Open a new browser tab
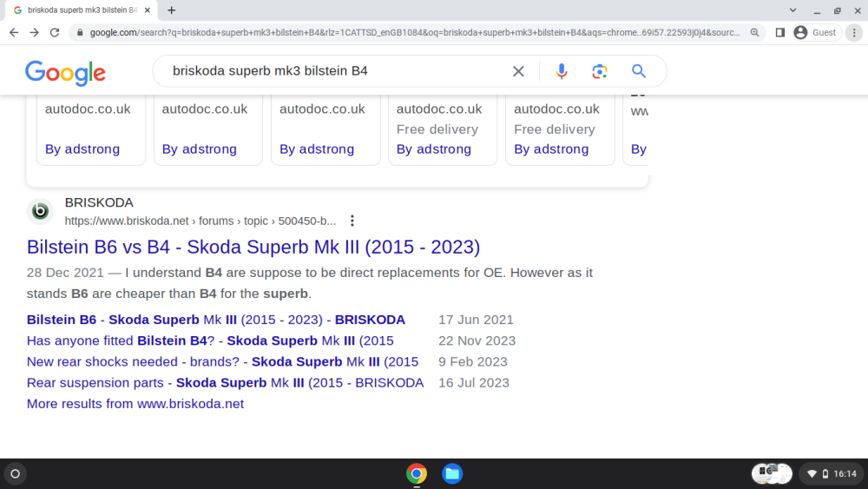868x489 pixels. click(172, 10)
